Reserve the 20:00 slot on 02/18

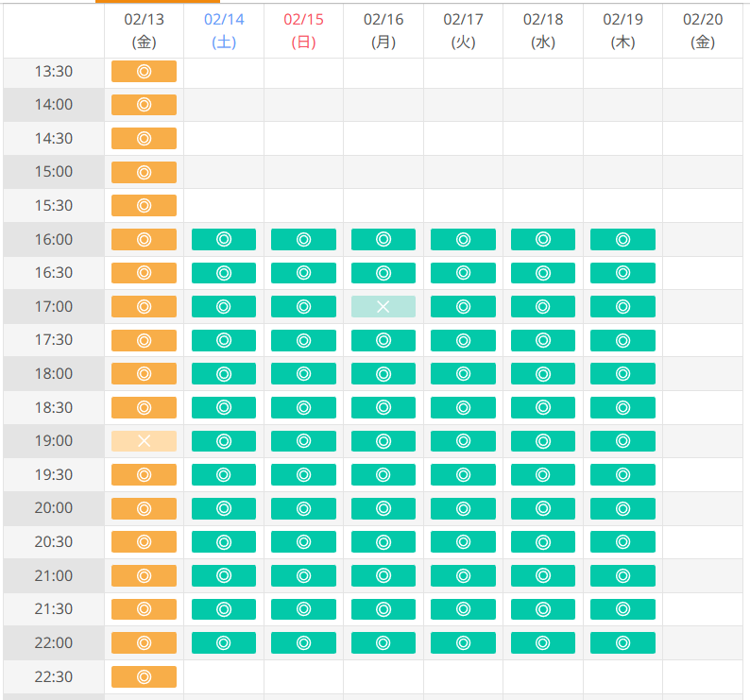tap(543, 508)
